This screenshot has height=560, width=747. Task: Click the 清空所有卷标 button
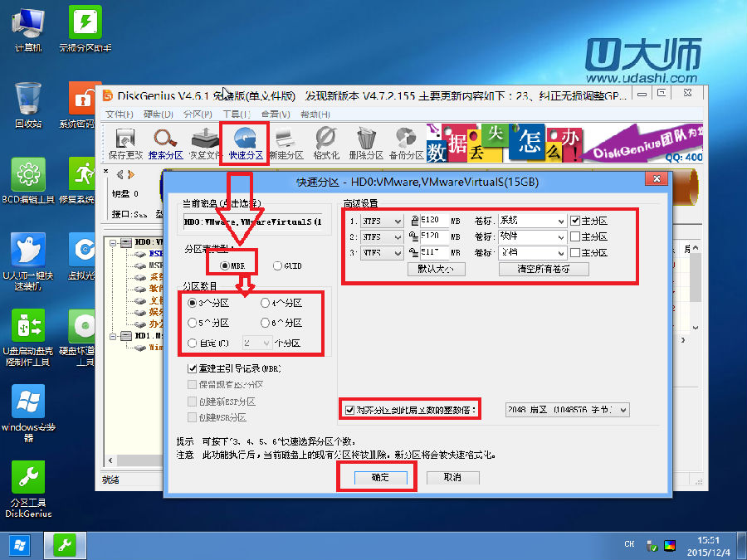coord(544,269)
